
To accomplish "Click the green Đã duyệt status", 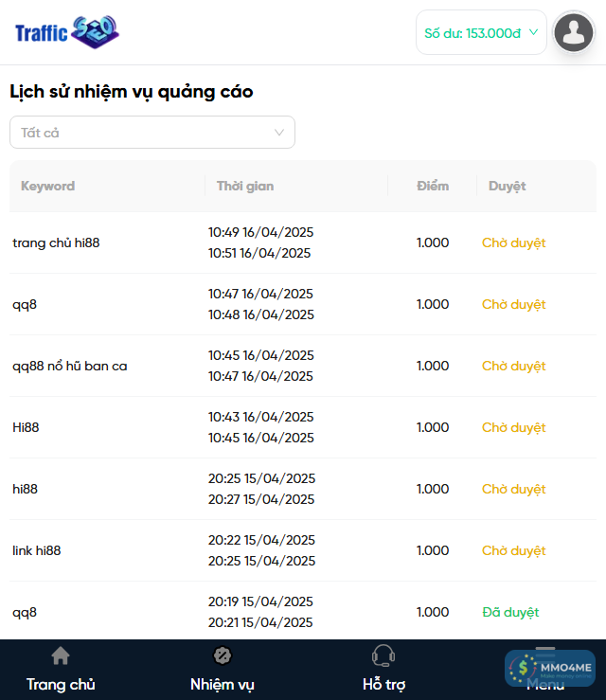I will coord(510,612).
